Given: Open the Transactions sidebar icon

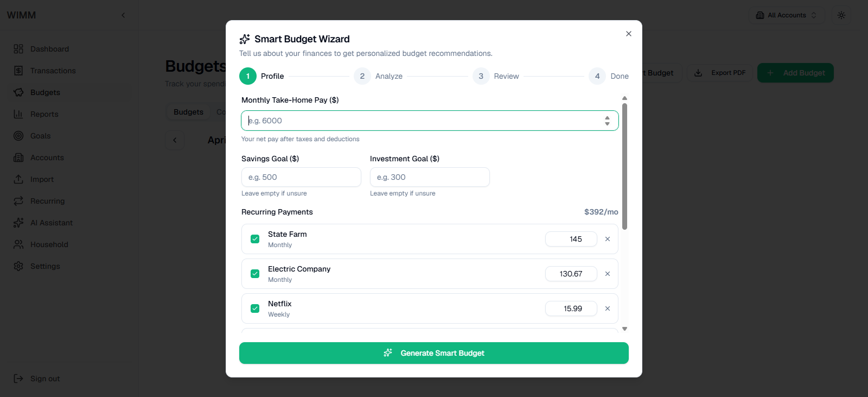Looking at the screenshot, I should (18, 71).
